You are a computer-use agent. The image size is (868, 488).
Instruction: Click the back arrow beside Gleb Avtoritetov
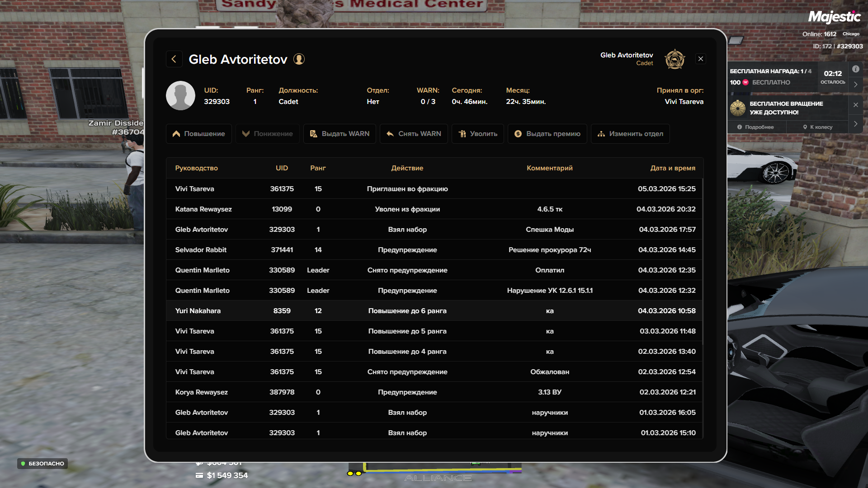[174, 59]
